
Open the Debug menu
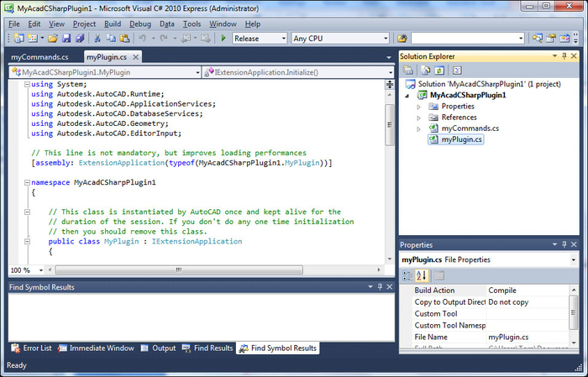click(x=140, y=24)
